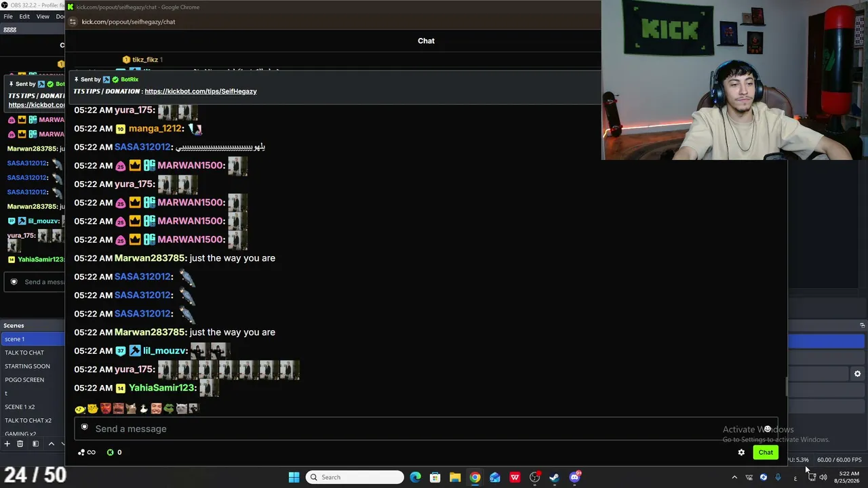Click the chat identity shield icon
868x488 pixels.
pos(84,428)
